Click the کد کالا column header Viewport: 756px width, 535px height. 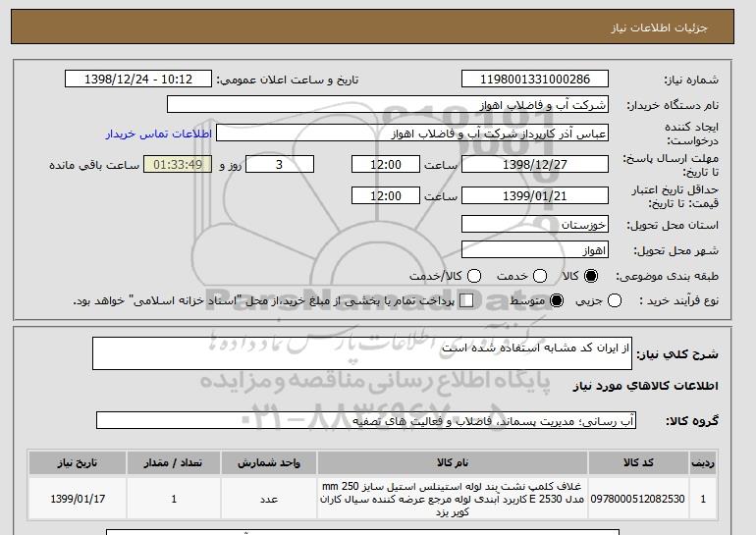[x=638, y=462]
